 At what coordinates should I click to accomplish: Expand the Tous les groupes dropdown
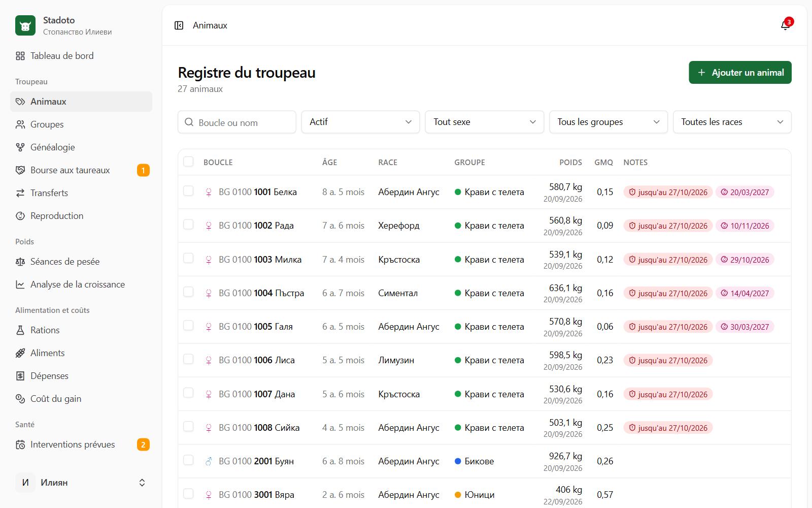(x=608, y=122)
